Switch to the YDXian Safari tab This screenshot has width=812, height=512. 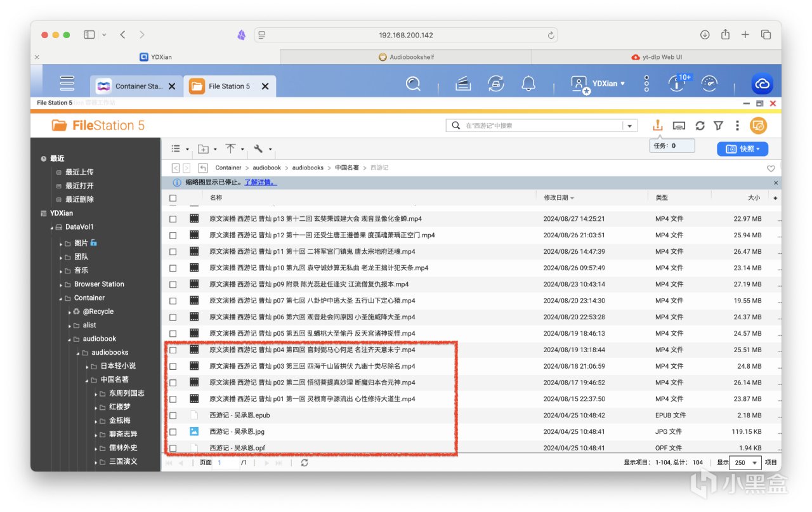(x=155, y=57)
